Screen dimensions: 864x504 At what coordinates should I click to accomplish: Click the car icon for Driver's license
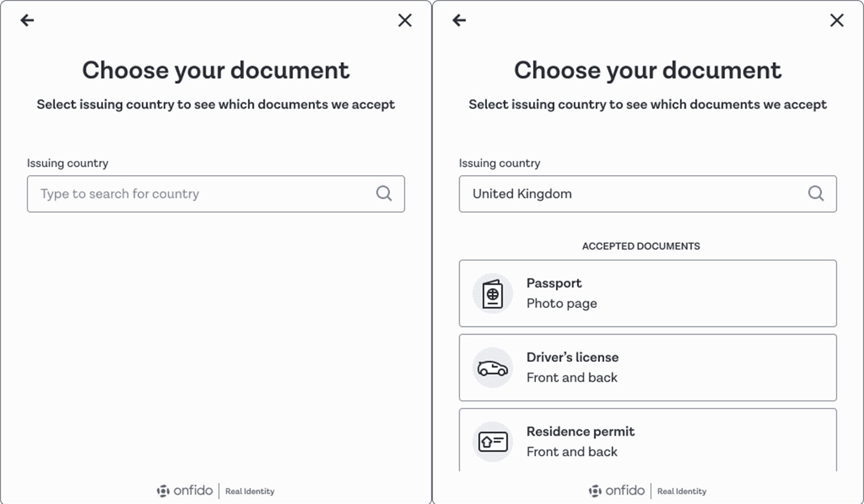[493, 367]
